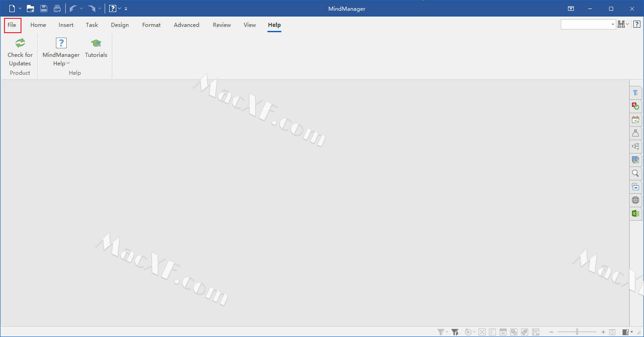Open the map parts side tab
The image size is (644, 337).
click(x=636, y=146)
